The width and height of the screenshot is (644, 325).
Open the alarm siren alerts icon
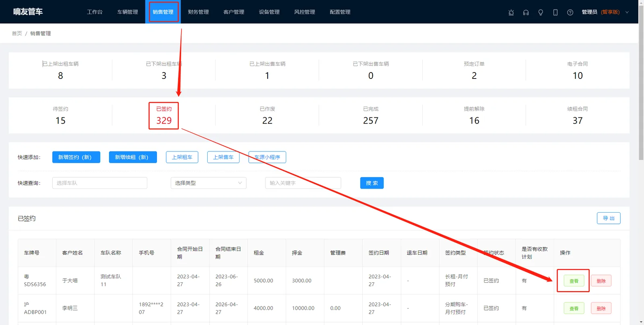(511, 12)
